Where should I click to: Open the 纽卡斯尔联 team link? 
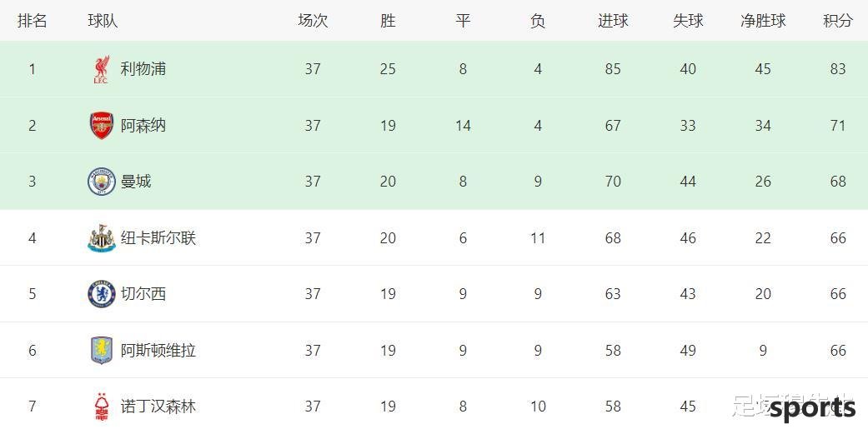point(158,237)
